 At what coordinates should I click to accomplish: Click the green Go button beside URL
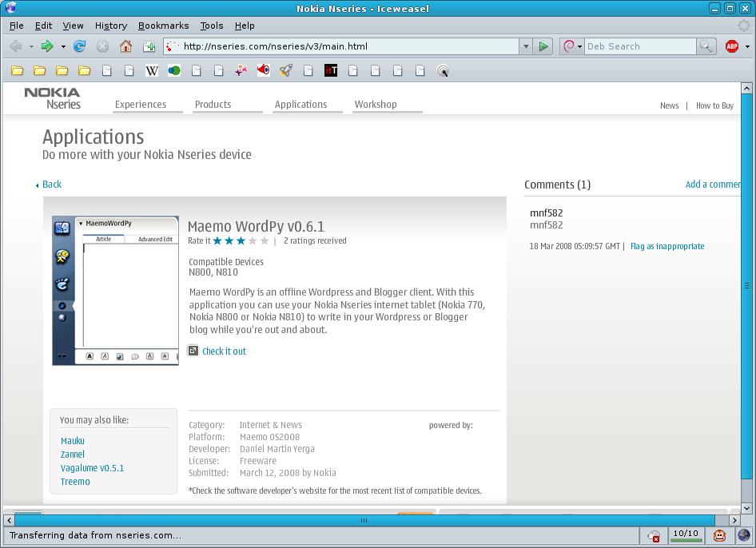(544, 46)
